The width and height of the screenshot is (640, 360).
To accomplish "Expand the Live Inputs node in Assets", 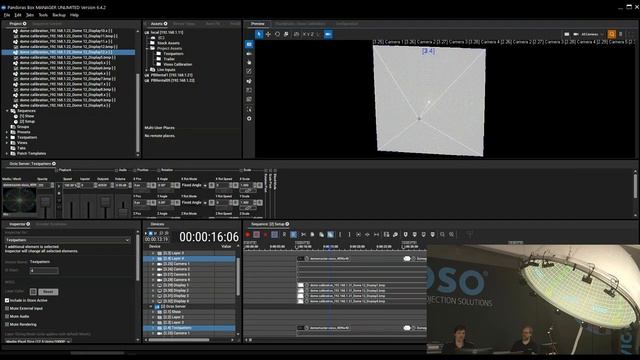I will click(x=147, y=70).
